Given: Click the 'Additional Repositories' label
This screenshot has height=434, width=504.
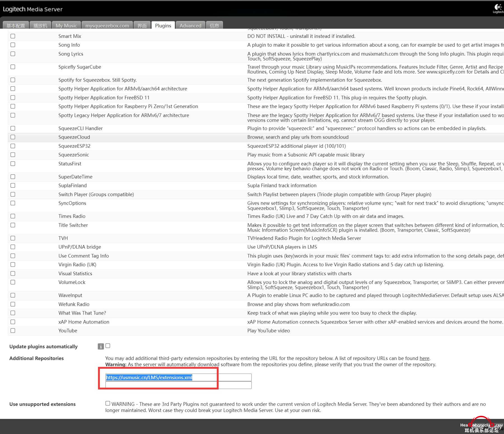Looking at the screenshot, I should tap(36, 358).
